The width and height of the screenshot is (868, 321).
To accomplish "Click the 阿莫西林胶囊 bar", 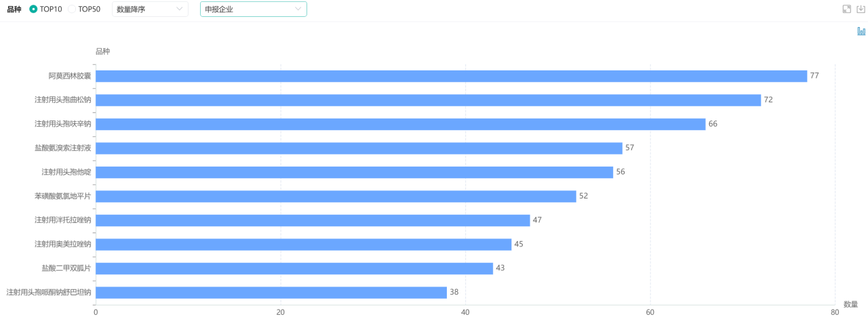I will [x=451, y=76].
